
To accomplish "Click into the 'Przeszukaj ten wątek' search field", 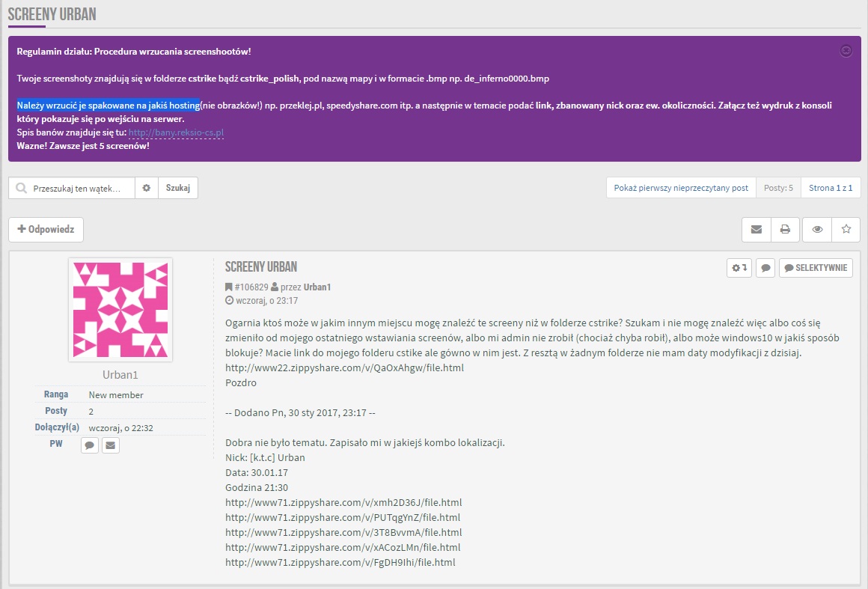I will pos(79,188).
